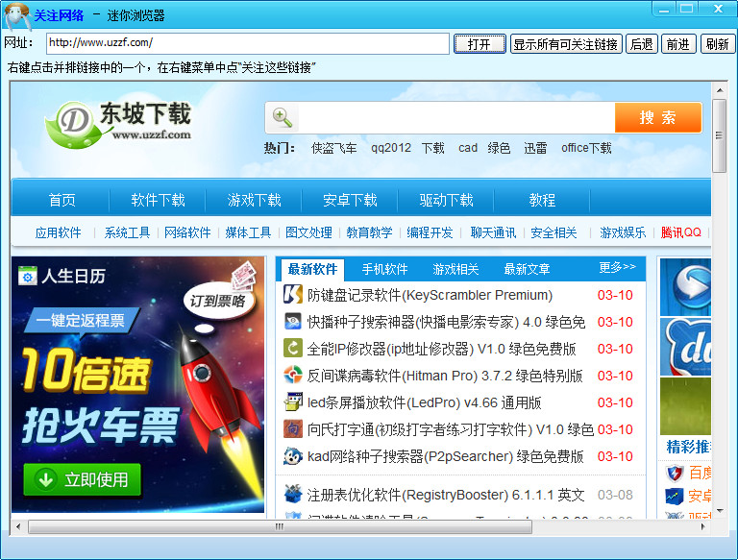Viewport: 738px width, 560px height.
Task: Open hot keyword cad
Action: click(x=468, y=148)
